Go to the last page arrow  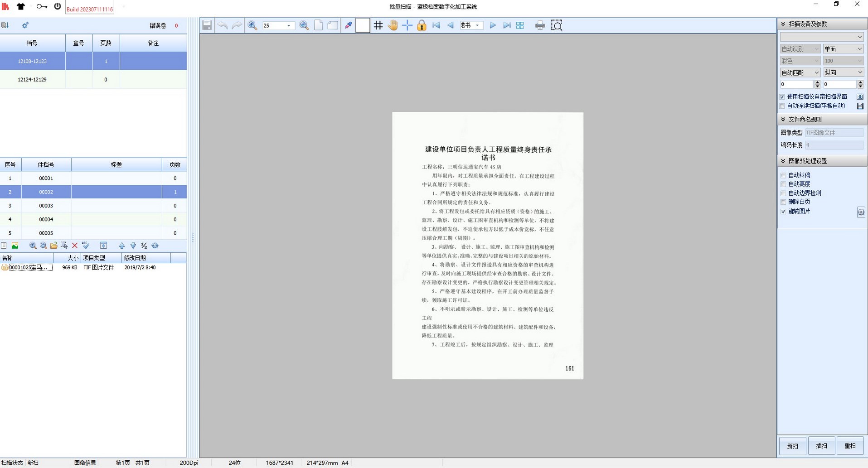coord(507,25)
